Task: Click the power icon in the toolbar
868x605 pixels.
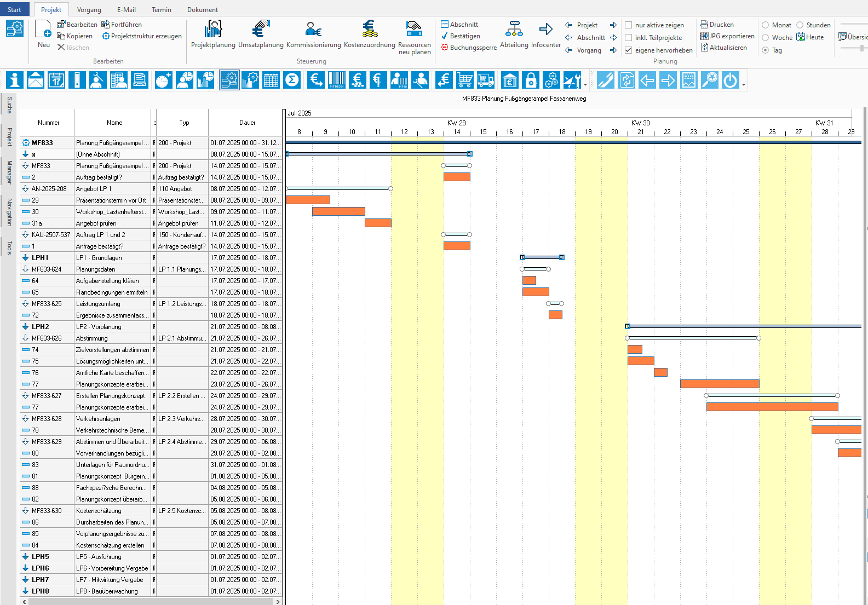Action: point(730,80)
